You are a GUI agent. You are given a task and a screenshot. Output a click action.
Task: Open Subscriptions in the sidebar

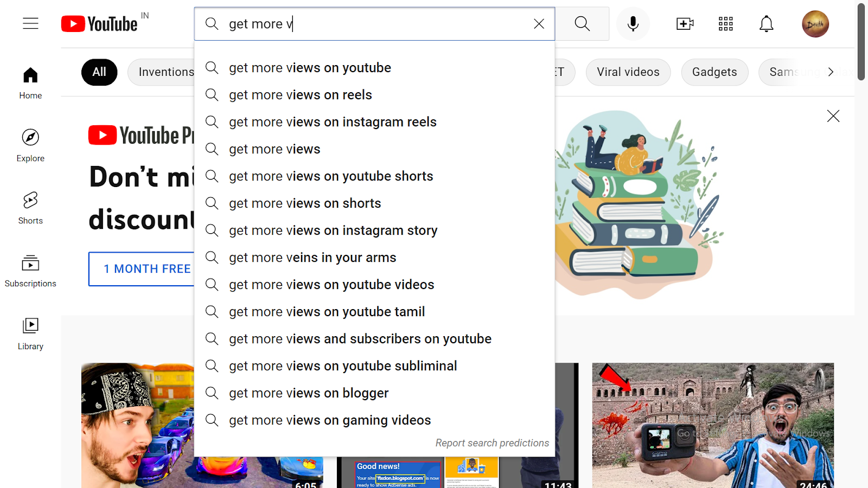pos(30,271)
